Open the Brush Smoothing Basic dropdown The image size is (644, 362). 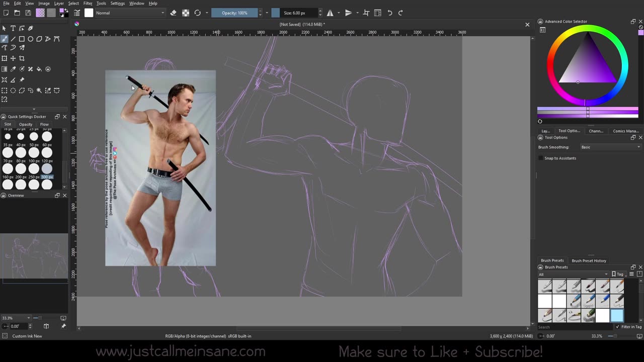tap(611, 147)
